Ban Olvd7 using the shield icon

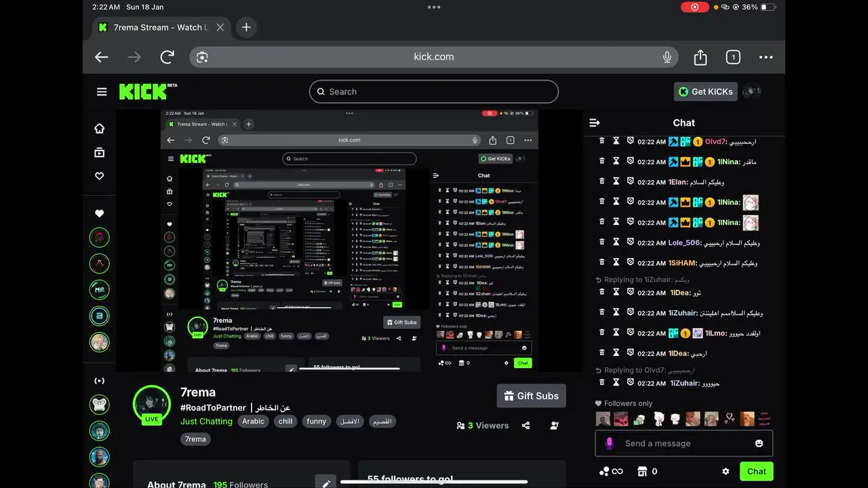[x=630, y=141]
